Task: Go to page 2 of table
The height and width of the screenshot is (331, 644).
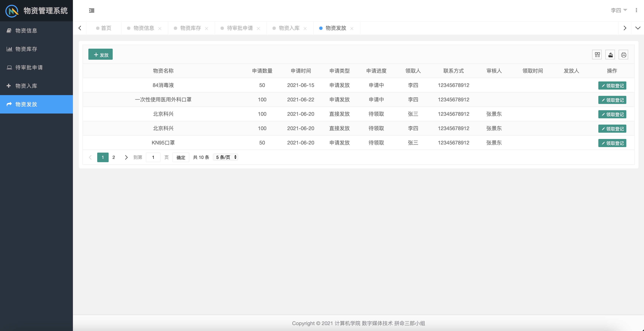Action: pos(114,157)
